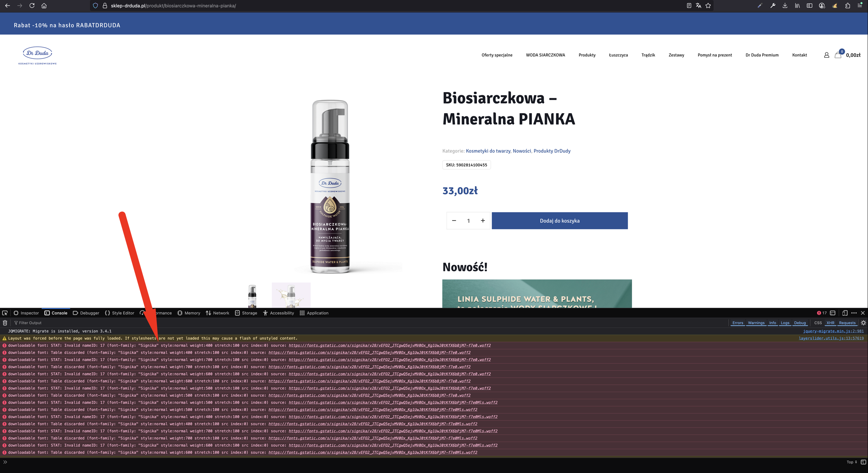Switch to the Debugger tab
Screen dimensions: 868x473
point(86,313)
